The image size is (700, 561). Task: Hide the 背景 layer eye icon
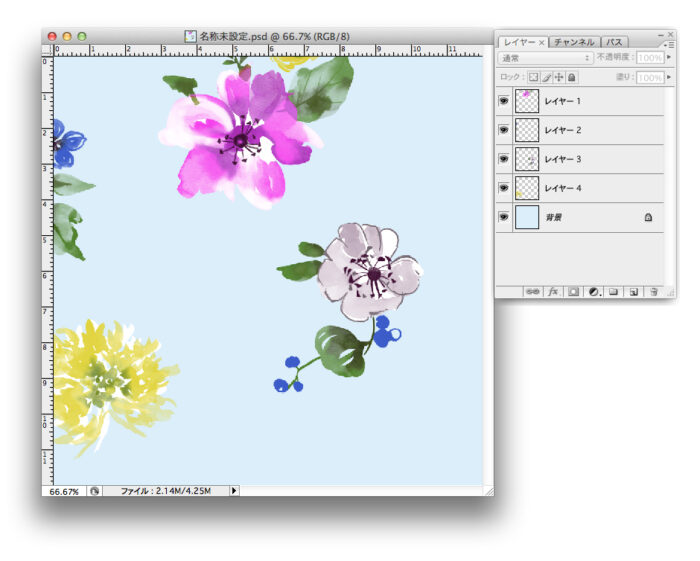[504, 216]
